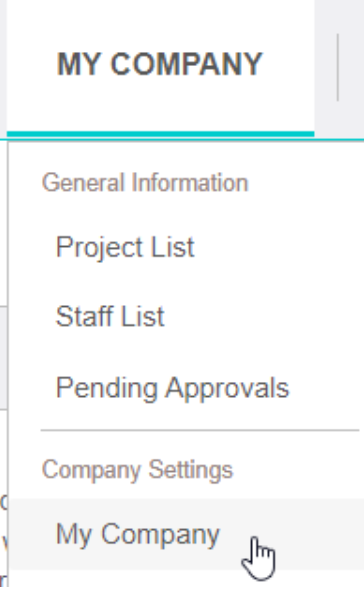The height and width of the screenshot is (597, 364).
Task: Open the Staff List menu entry
Action: click(x=110, y=316)
